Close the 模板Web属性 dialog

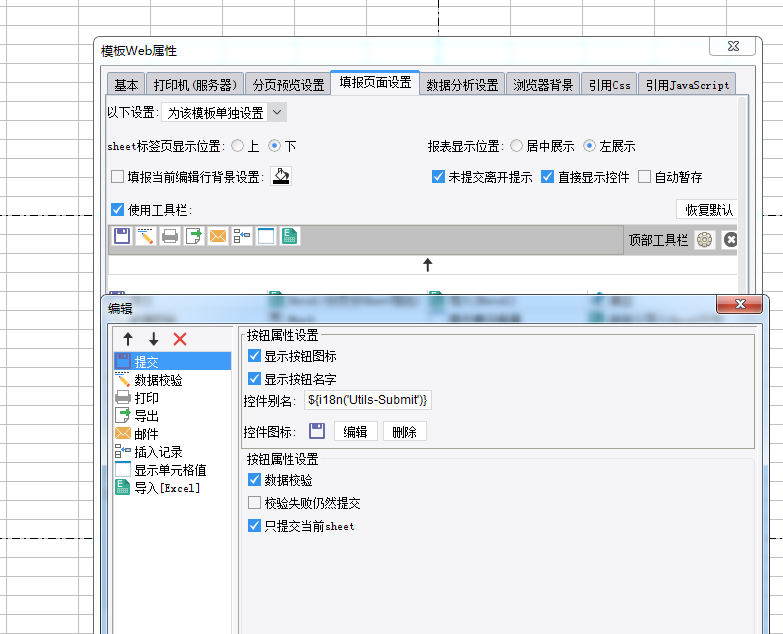[733, 46]
